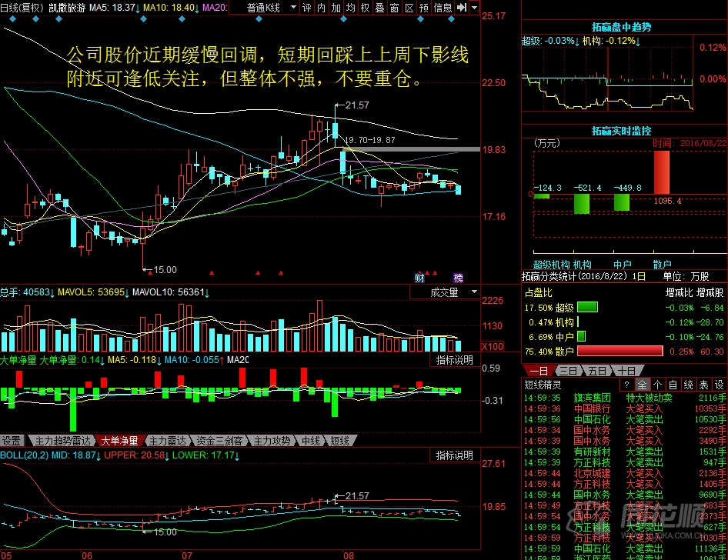Screen dimensions: 728x560
Task: Select the 五日 period tab
Action: tap(599, 371)
